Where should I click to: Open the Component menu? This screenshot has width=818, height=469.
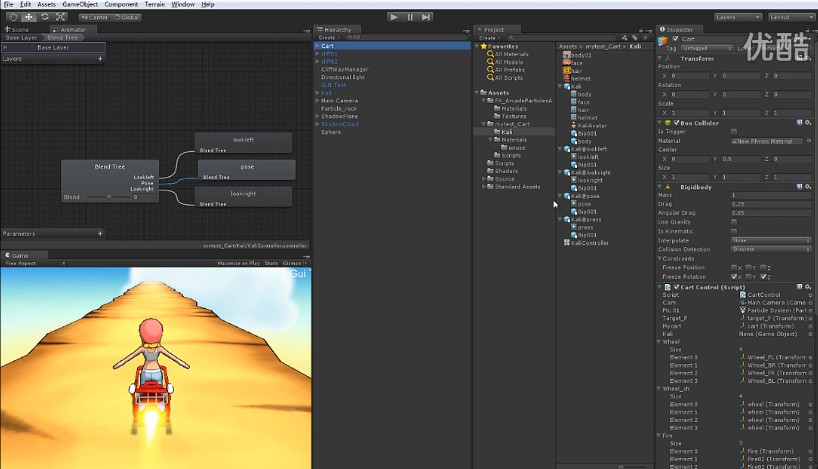(x=121, y=4)
